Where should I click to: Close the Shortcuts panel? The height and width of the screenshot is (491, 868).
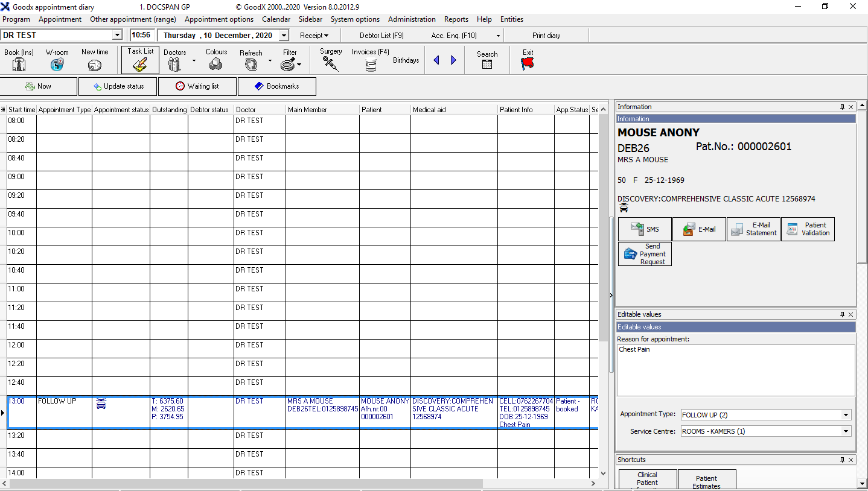[x=851, y=460]
